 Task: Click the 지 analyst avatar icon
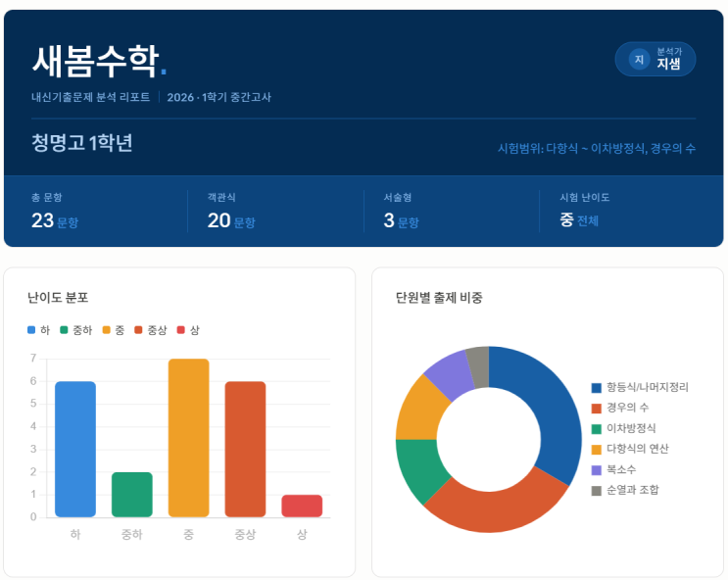click(x=639, y=60)
